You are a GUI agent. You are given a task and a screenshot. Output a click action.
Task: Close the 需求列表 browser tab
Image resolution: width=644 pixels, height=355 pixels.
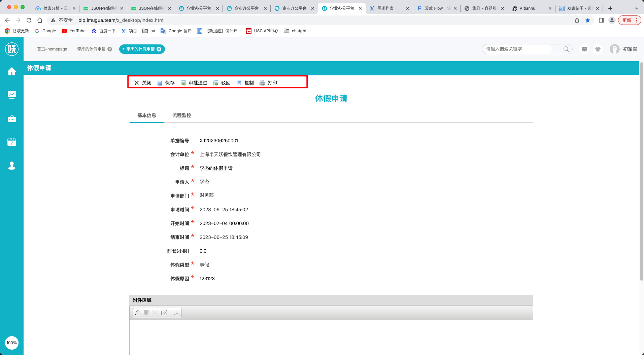408,8
